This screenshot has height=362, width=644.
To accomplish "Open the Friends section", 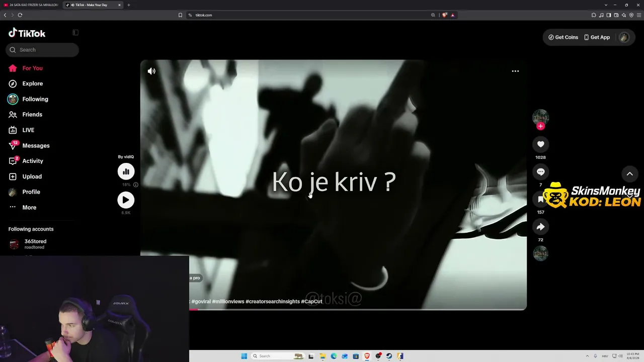I will pos(26,115).
